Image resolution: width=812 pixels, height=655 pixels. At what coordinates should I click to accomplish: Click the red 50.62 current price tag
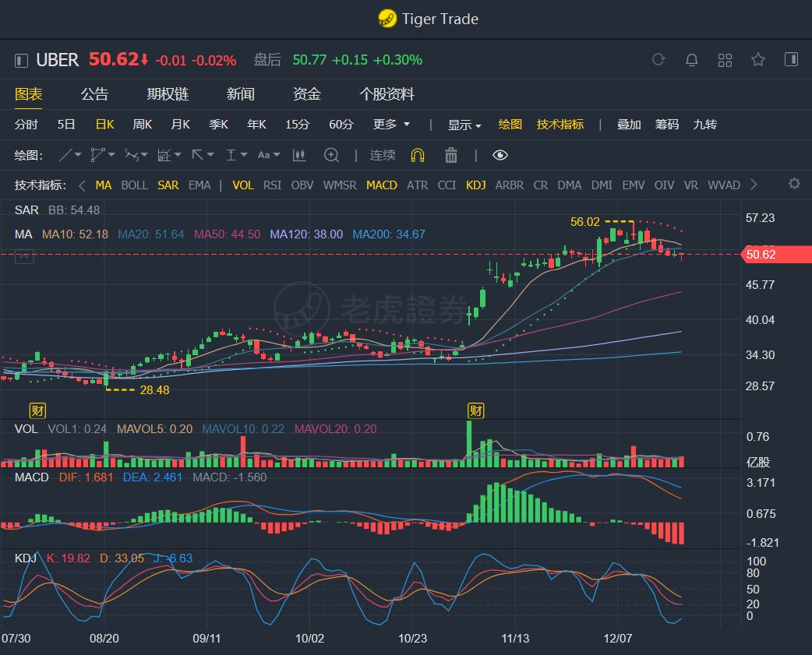coord(776,255)
